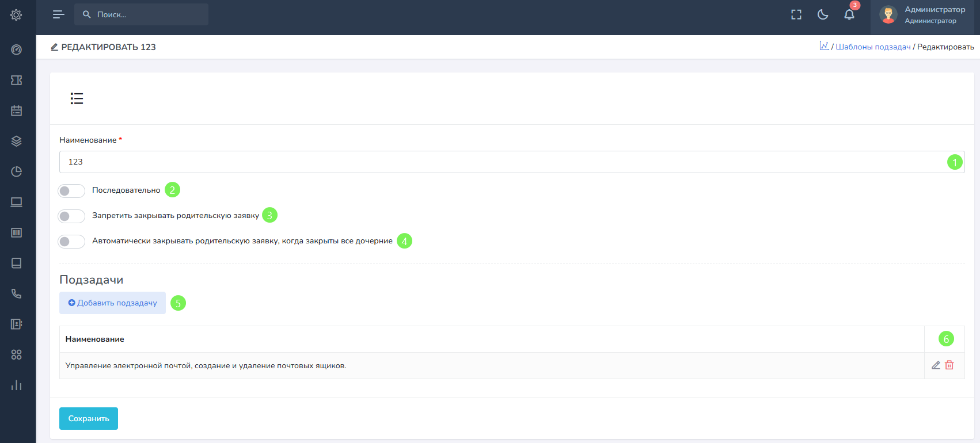The image size is (980, 443).
Task: Open notifications bell icon
Action: (x=849, y=15)
